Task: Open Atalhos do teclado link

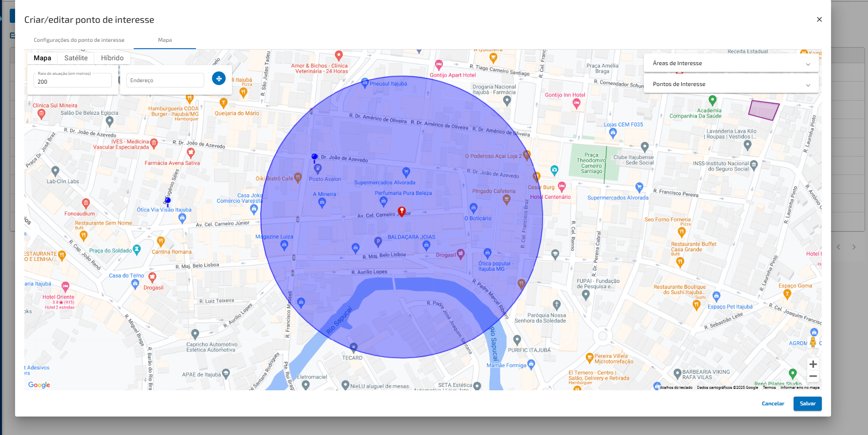Action: pos(676,387)
